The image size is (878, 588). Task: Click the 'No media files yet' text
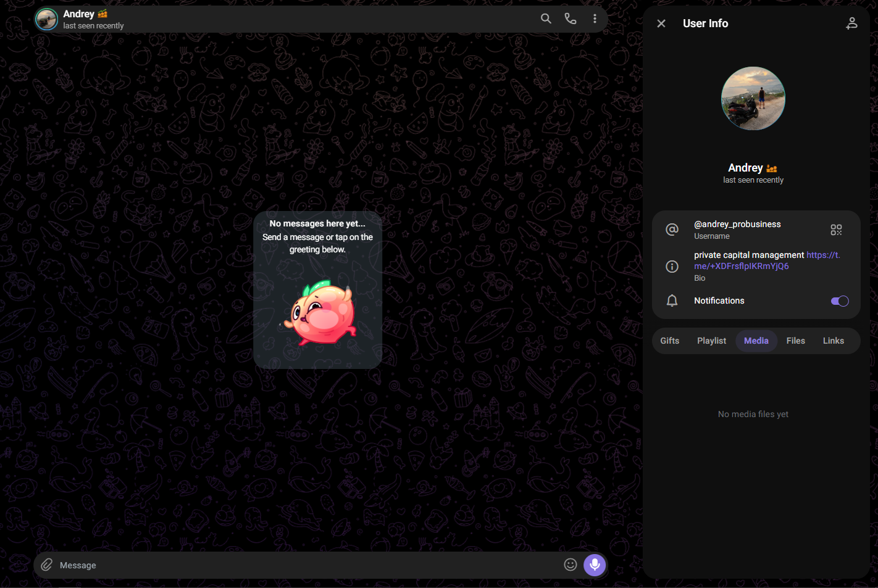[753, 414]
